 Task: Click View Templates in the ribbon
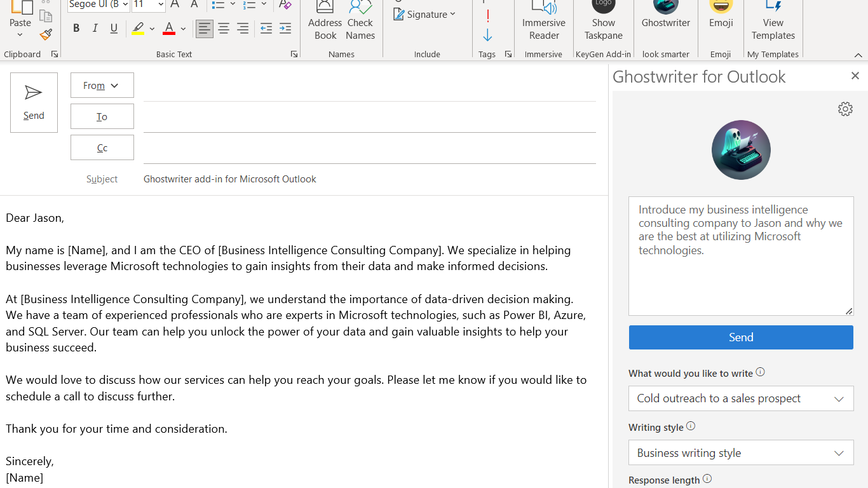pyautogui.click(x=773, y=22)
